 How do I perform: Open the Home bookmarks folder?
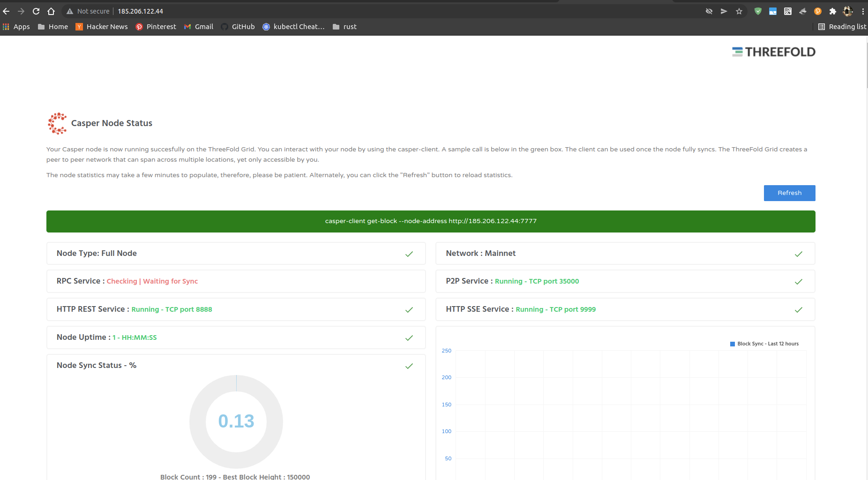click(x=52, y=27)
